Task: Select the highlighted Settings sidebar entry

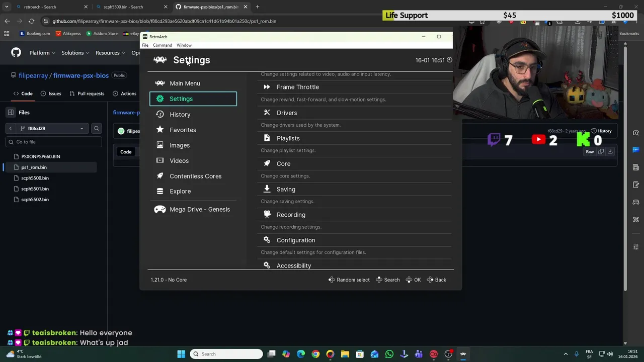Action: pyautogui.click(x=193, y=99)
